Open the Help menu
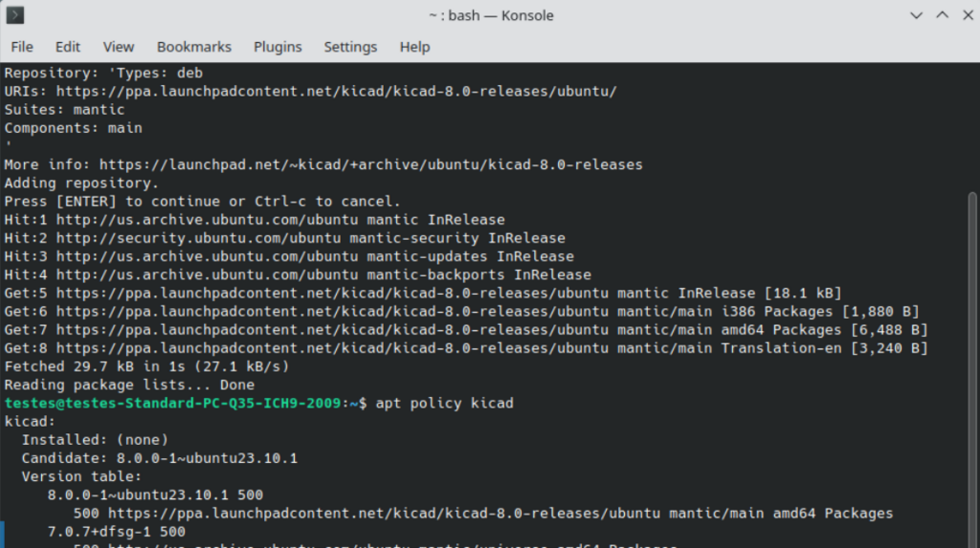The image size is (980, 548). pos(414,47)
